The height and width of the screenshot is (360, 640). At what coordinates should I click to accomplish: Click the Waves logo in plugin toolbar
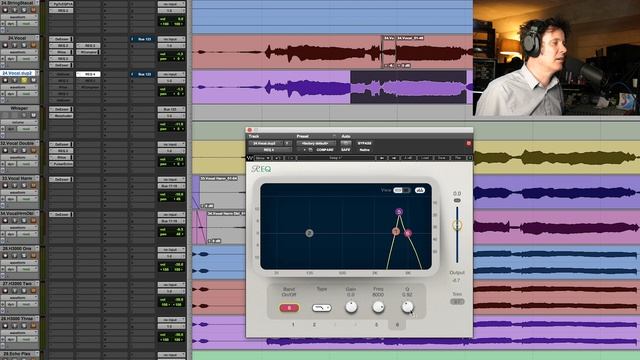point(250,158)
